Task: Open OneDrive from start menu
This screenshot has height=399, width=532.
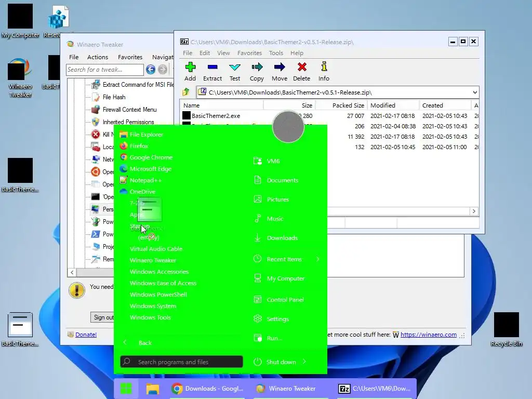Action: pyautogui.click(x=137, y=192)
